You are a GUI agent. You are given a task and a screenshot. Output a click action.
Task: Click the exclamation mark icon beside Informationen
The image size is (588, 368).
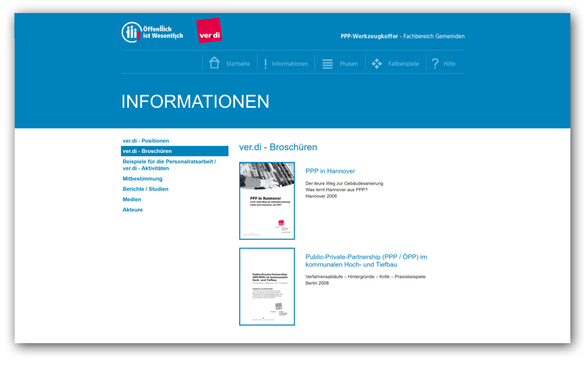265,64
